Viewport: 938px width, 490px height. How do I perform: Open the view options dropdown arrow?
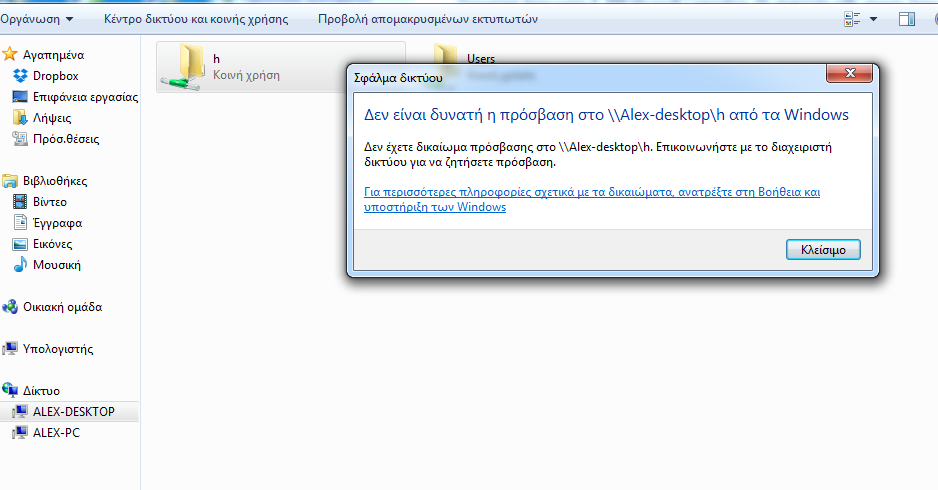873,19
